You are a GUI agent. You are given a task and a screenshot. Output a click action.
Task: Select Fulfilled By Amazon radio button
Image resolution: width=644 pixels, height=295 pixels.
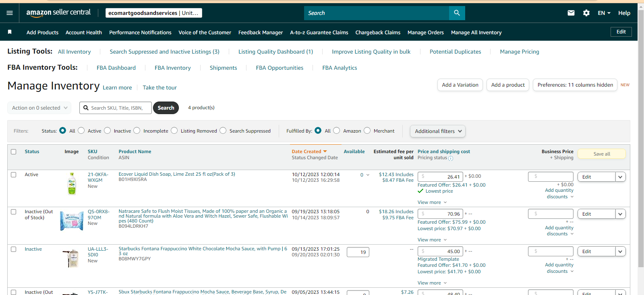click(x=337, y=131)
